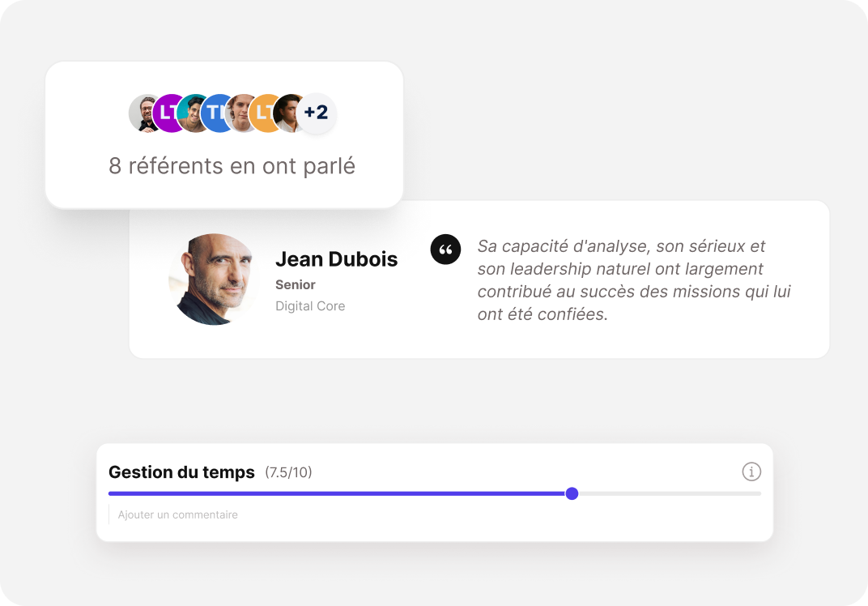Click the info icon beside Gestion du temps
This screenshot has height=606, width=868.
click(x=751, y=472)
